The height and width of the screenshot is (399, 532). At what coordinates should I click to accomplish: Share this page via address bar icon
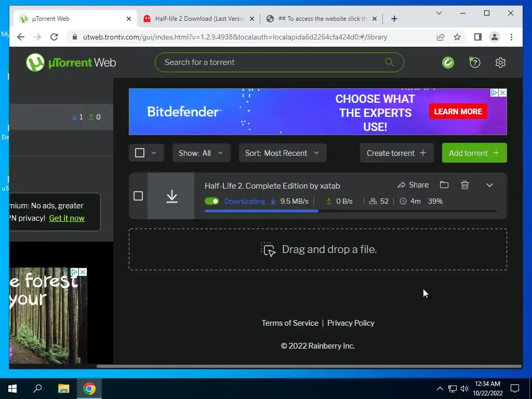click(x=441, y=37)
